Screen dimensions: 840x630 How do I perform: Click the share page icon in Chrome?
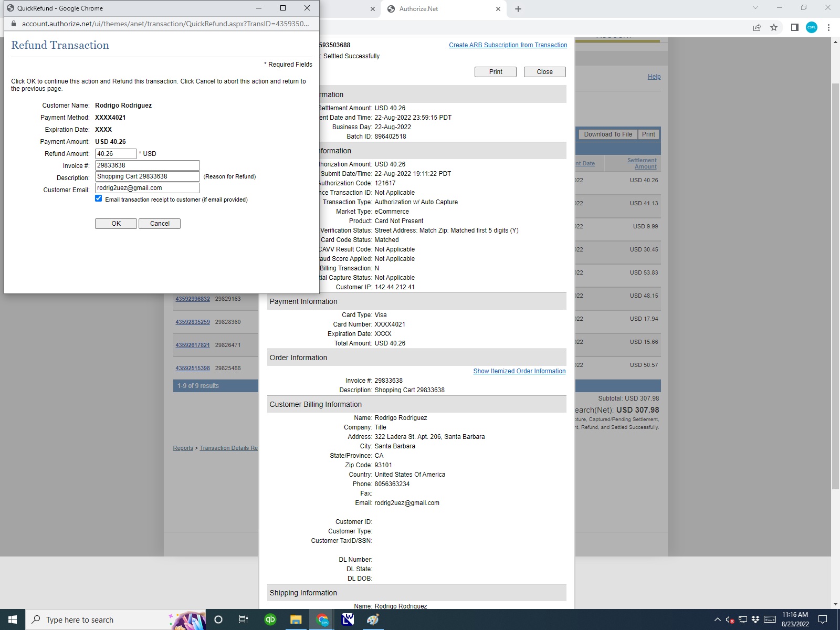(x=757, y=27)
